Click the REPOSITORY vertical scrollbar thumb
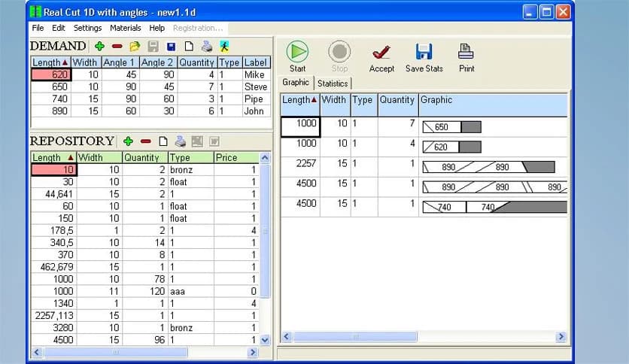Image resolution: width=629 pixels, height=364 pixels. (x=265, y=230)
